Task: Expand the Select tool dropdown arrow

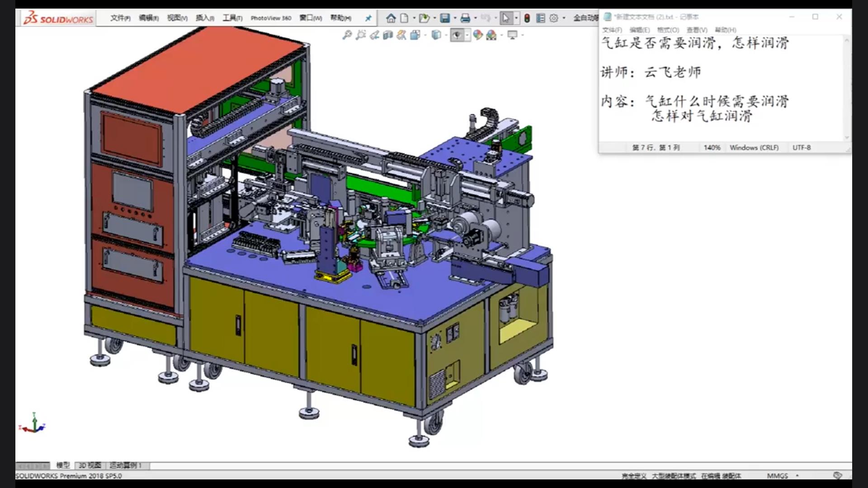Action: coord(516,18)
